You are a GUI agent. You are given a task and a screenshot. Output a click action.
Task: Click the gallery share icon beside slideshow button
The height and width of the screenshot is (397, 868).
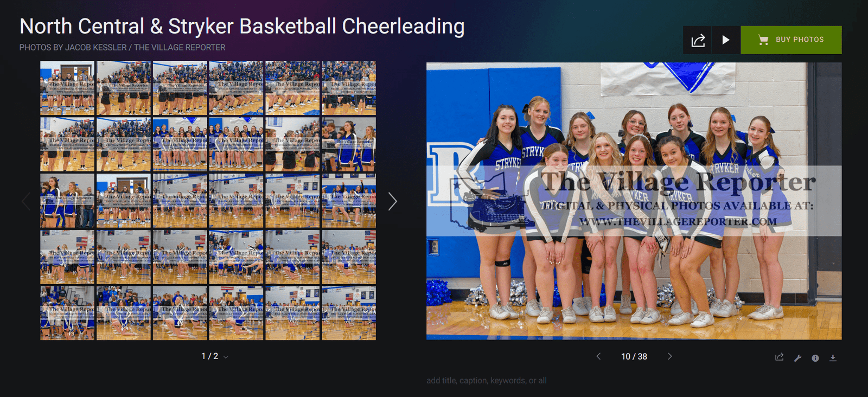[698, 40]
